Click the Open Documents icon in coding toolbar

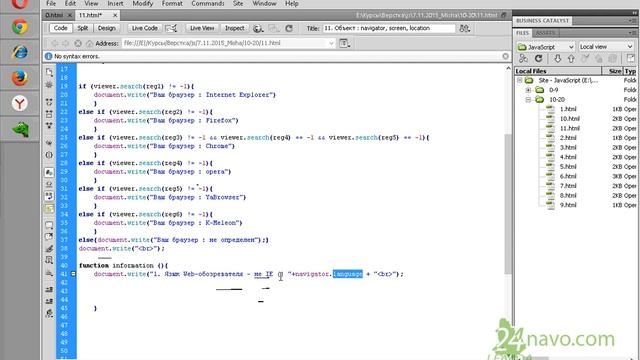tap(49, 72)
